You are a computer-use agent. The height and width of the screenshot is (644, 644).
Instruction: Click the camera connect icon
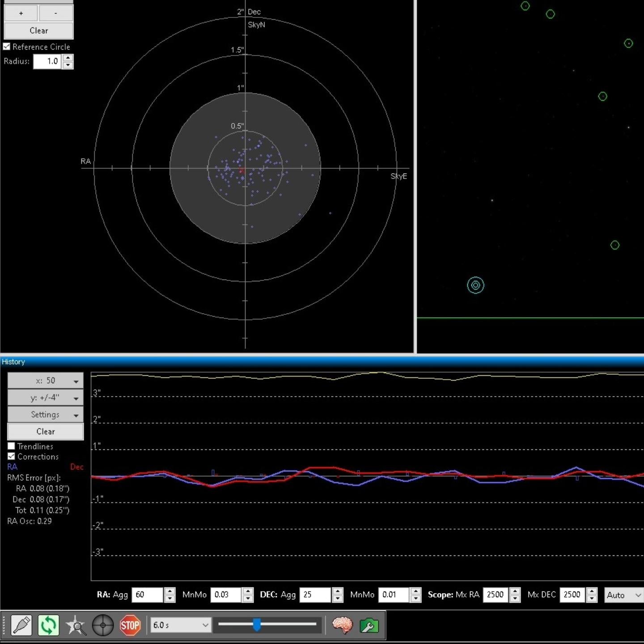(21, 625)
